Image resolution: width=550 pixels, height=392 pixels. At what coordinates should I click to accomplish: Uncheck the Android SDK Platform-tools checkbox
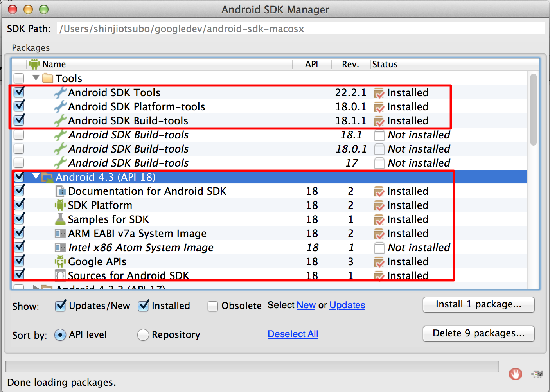coord(19,106)
